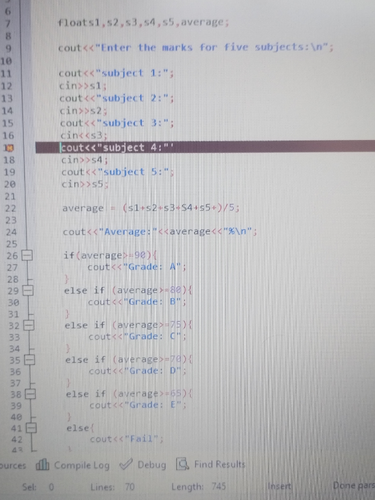
Task: Collapse the if(average>=90) fold on line 26
Action: click(27, 256)
